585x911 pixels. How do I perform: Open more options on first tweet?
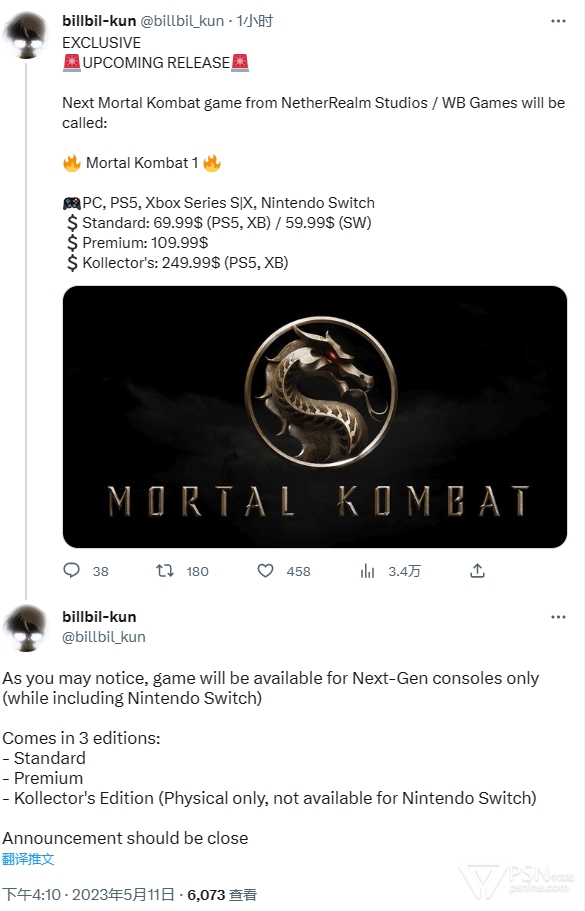558,21
